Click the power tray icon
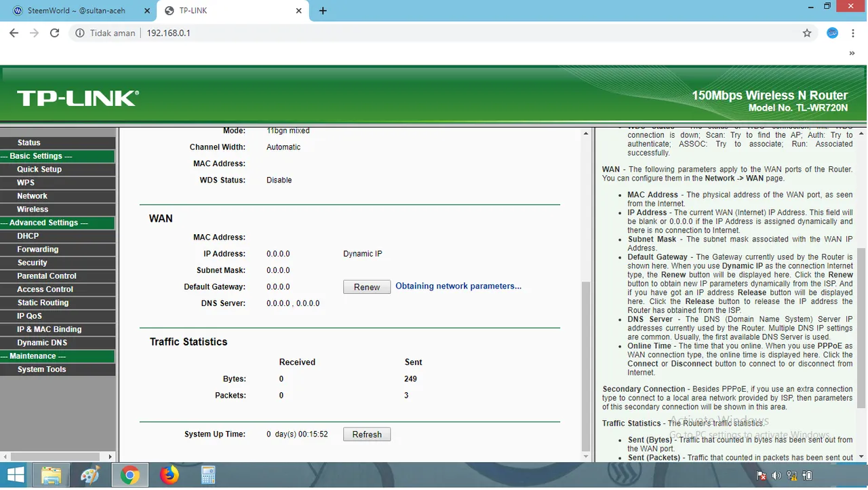Image resolution: width=868 pixels, height=490 pixels. (x=806, y=476)
